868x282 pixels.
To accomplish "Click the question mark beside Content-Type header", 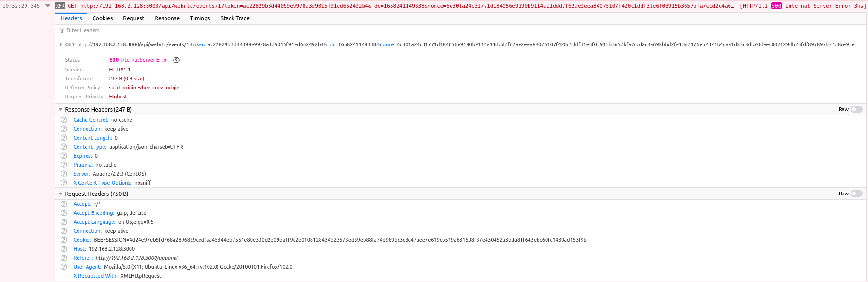I will (x=64, y=147).
